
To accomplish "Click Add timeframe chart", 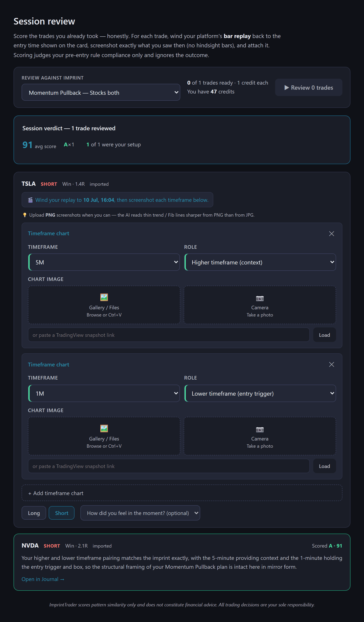I will pyautogui.click(x=182, y=493).
